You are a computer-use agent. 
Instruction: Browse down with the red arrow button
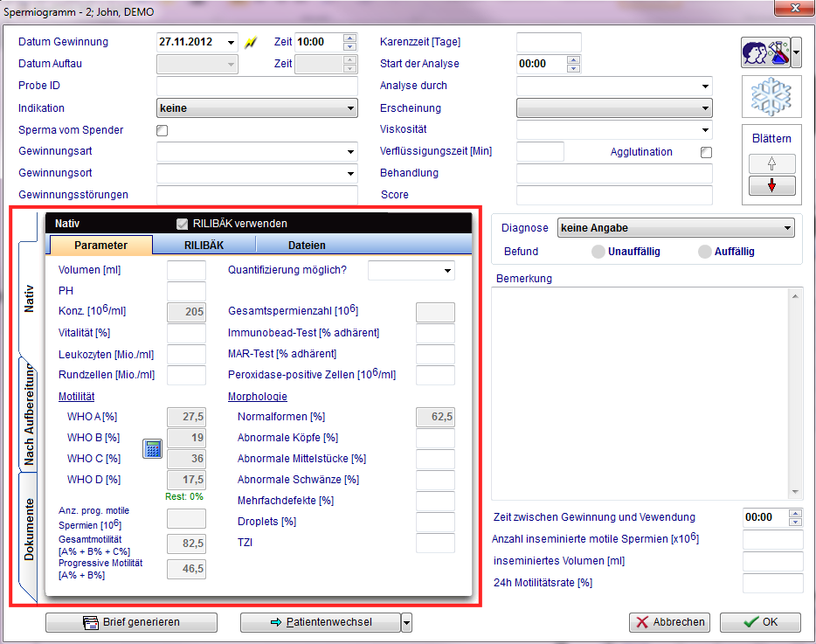tap(771, 185)
